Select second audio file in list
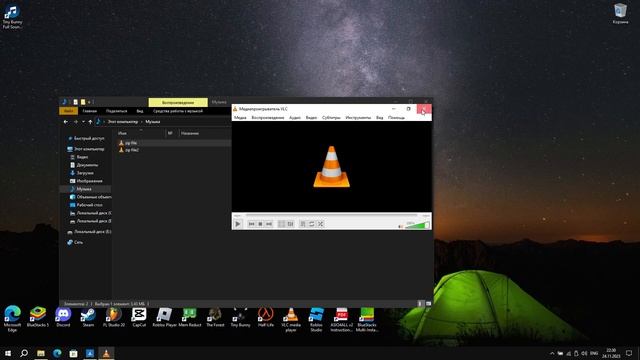This screenshot has height=360, width=640. point(132,150)
